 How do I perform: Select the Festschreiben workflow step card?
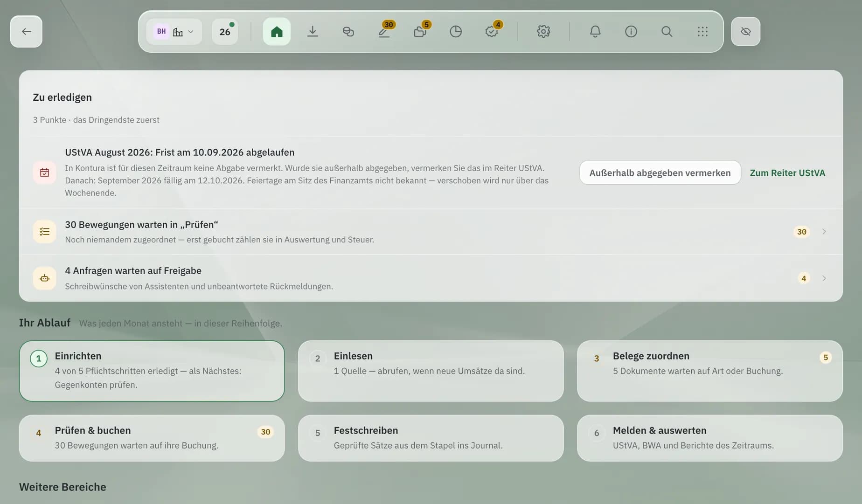[431, 438]
